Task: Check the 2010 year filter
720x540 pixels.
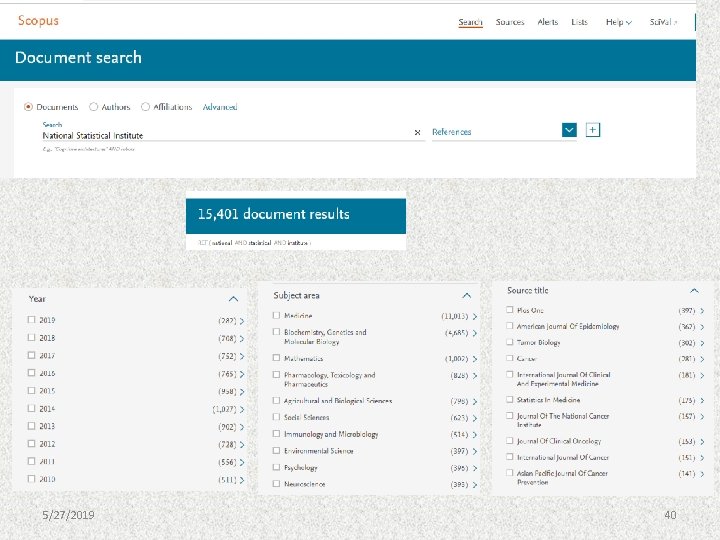Action: (x=31, y=478)
